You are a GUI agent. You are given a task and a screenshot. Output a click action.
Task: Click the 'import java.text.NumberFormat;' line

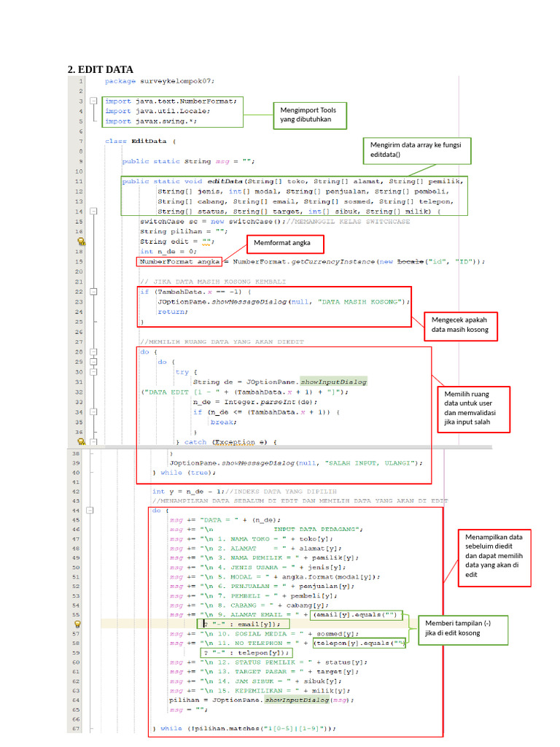pos(171,101)
